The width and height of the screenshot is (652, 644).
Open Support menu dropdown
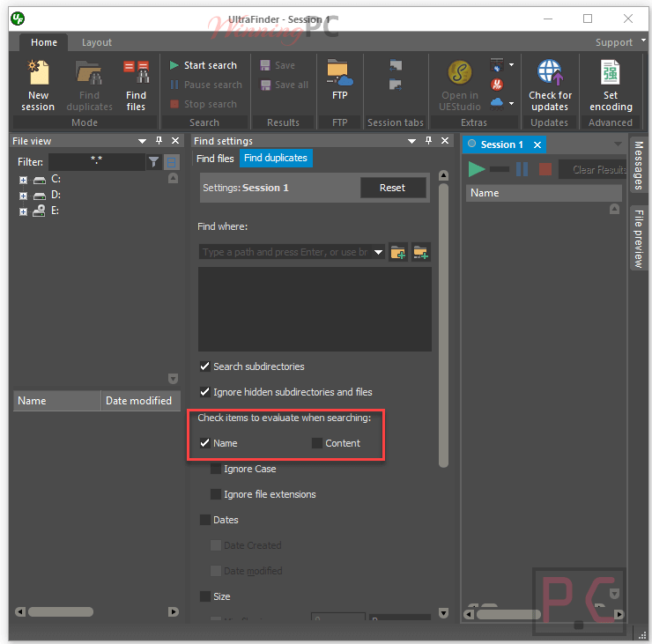(644, 41)
